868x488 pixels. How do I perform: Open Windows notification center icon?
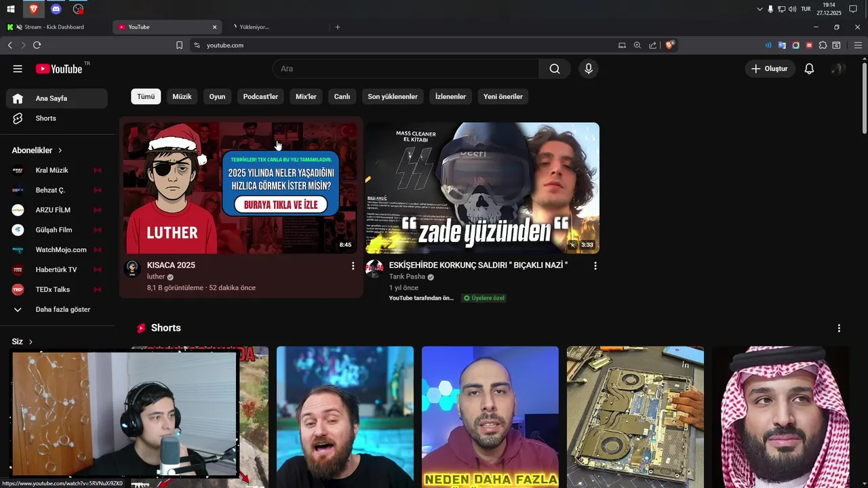[x=853, y=9]
